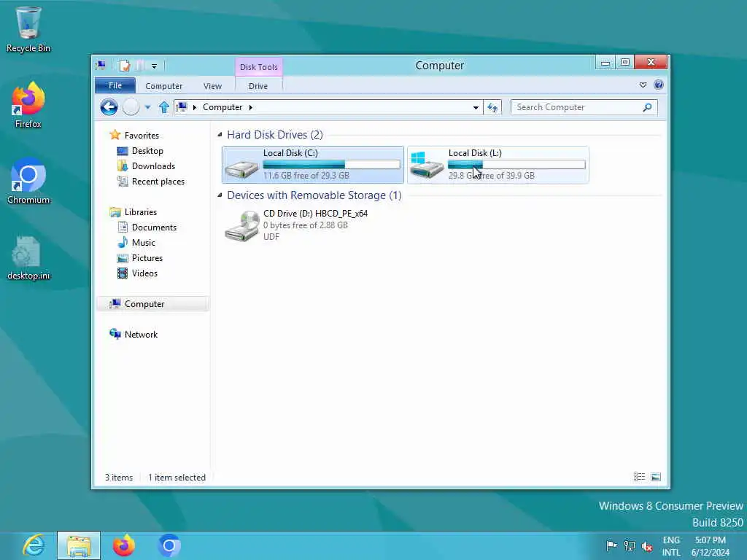Click 0 bytes free of 2.88 GB text
The width and height of the screenshot is (747, 560).
306,225
